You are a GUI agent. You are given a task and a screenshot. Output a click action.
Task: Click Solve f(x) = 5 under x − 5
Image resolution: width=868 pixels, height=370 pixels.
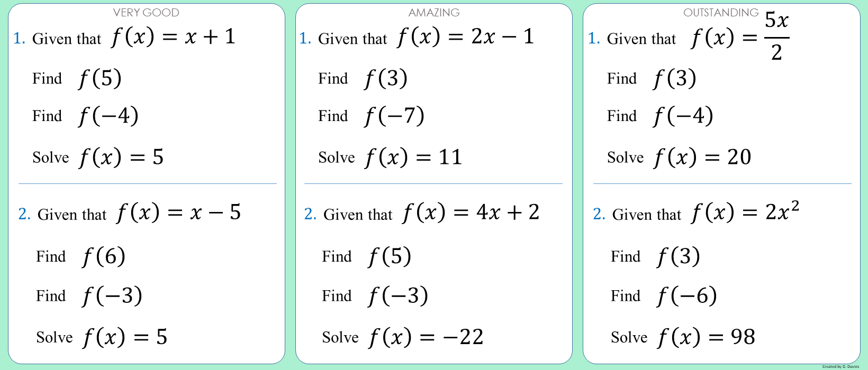[x=102, y=337]
